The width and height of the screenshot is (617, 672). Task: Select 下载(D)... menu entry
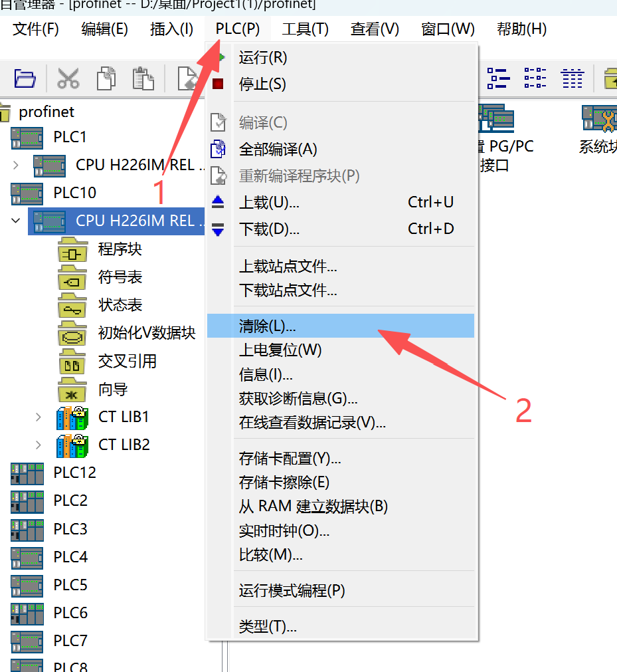[x=341, y=229]
